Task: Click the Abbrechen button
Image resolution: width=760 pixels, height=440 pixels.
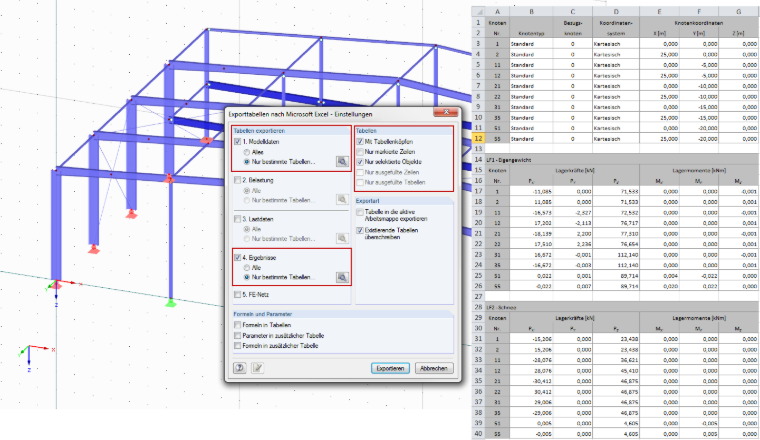Action: coord(434,368)
